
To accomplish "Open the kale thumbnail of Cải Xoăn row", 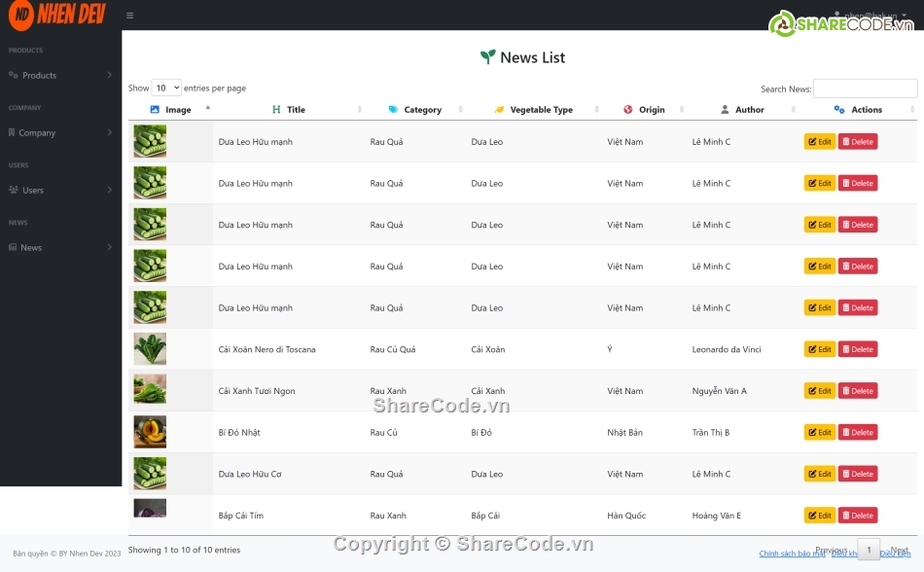I will tap(150, 348).
